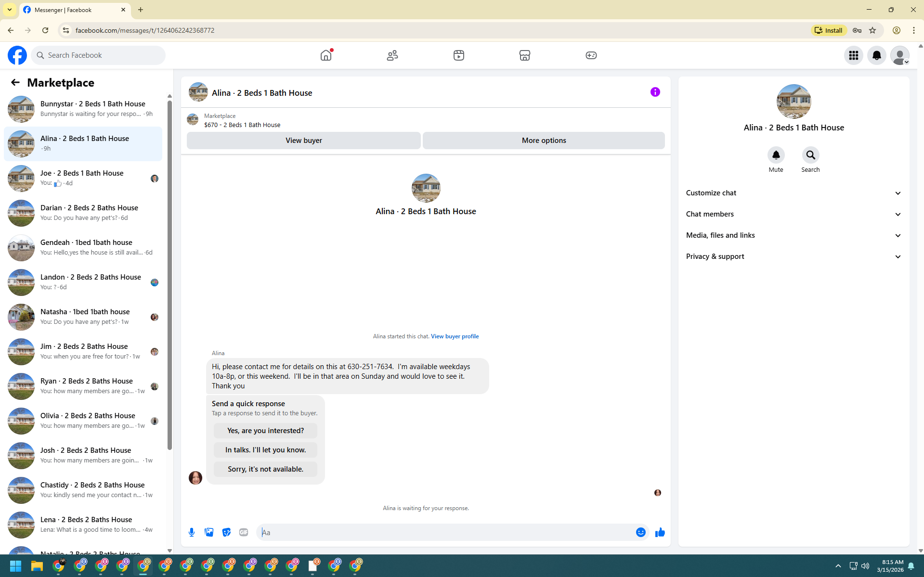Choose a GIF
924x577 pixels.
click(244, 532)
